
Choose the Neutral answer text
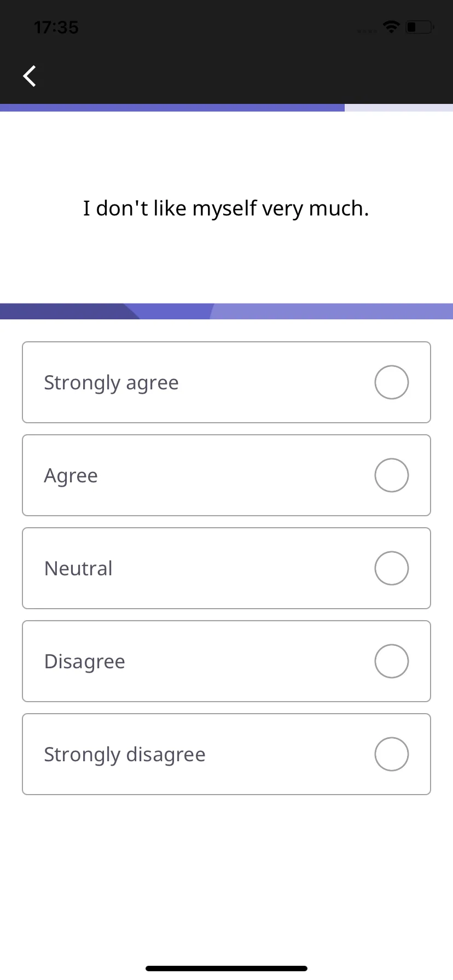pyautogui.click(x=78, y=568)
